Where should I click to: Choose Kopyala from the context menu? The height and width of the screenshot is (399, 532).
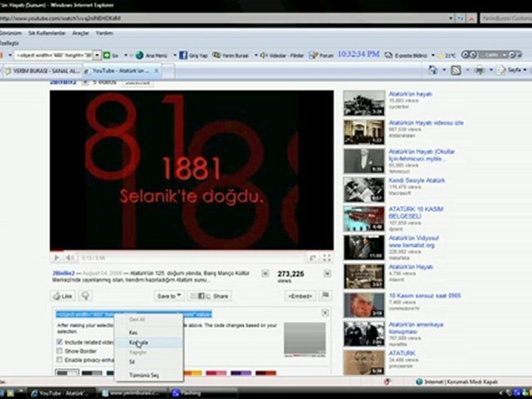[x=149, y=342]
